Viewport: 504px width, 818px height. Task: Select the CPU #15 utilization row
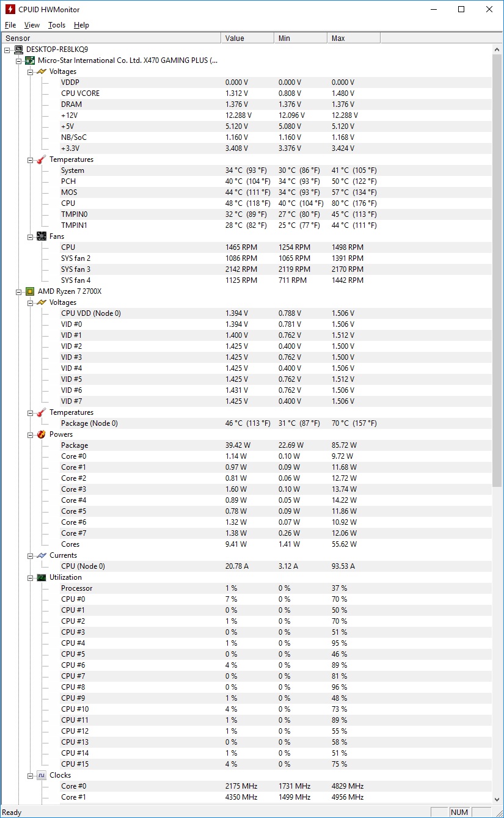point(246,764)
